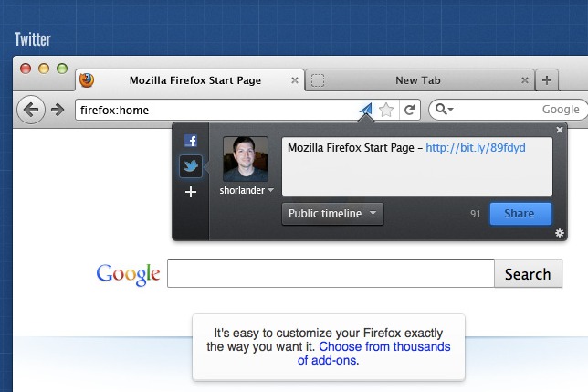Close the Mozilla Firefox Start Page tab
Viewport: 588px width, 392px height.
(x=295, y=80)
